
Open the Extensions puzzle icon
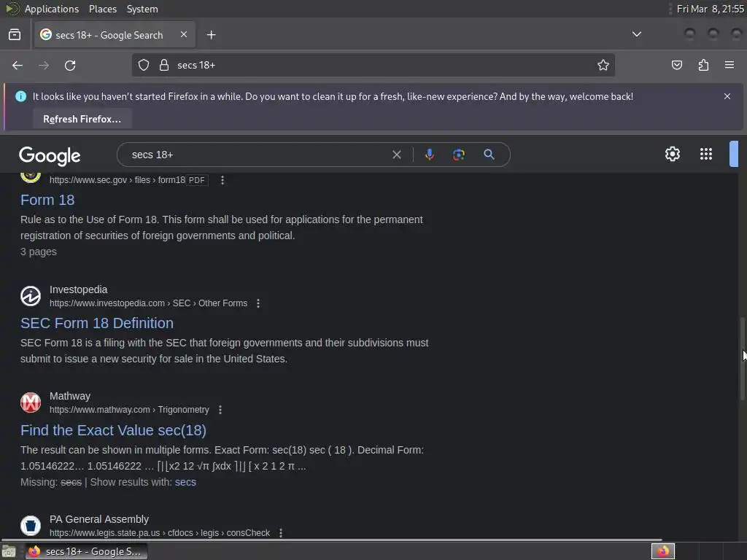tap(703, 65)
